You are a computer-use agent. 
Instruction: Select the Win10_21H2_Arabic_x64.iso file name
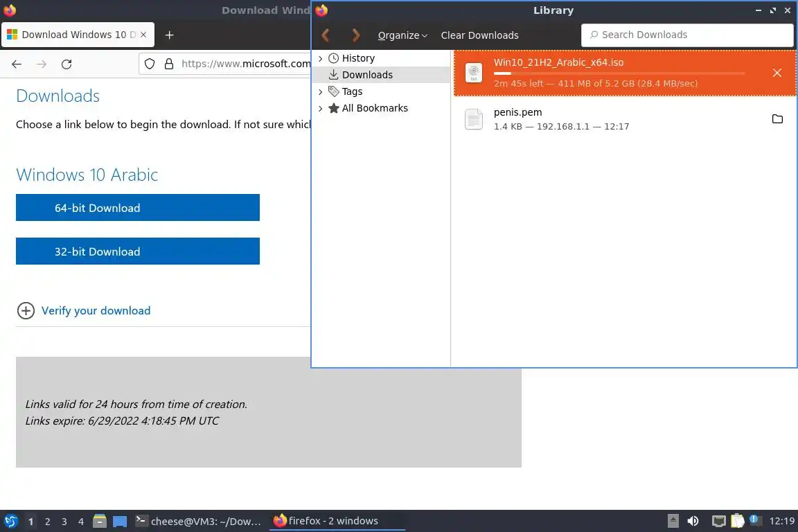click(558, 62)
